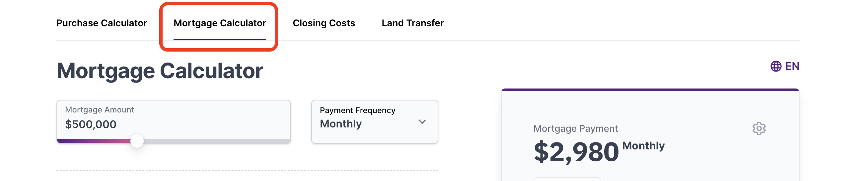Expand the Payment Frequency chevron arrow
868x181 pixels.
coord(422,121)
